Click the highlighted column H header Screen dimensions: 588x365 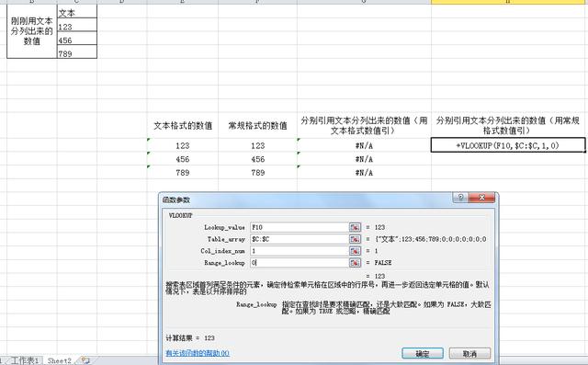pyautogui.click(x=508, y=2)
